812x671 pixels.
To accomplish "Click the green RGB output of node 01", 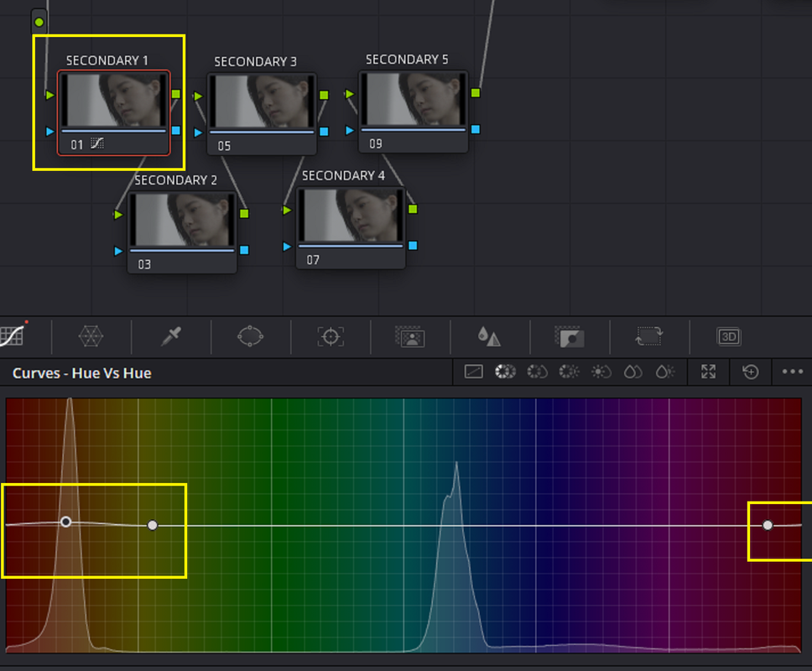I will [176, 94].
